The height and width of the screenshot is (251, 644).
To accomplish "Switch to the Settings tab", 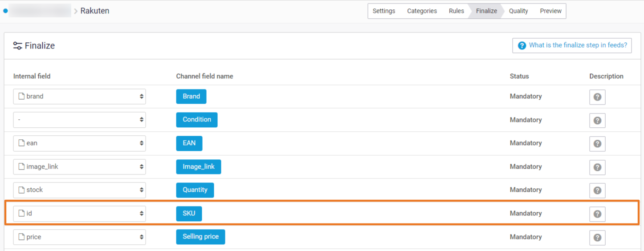I will pos(383,11).
